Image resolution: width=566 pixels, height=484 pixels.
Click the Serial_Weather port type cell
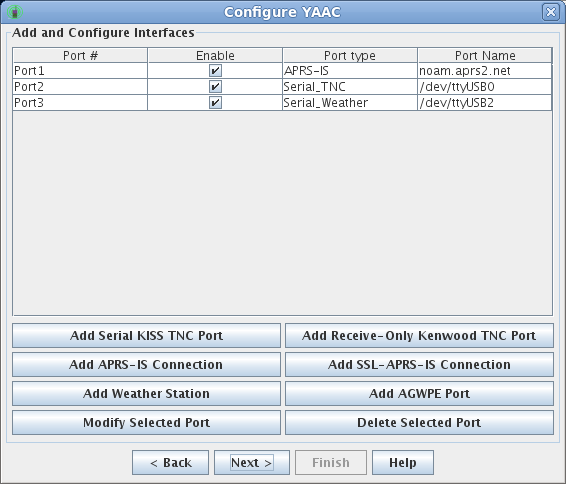[350, 103]
